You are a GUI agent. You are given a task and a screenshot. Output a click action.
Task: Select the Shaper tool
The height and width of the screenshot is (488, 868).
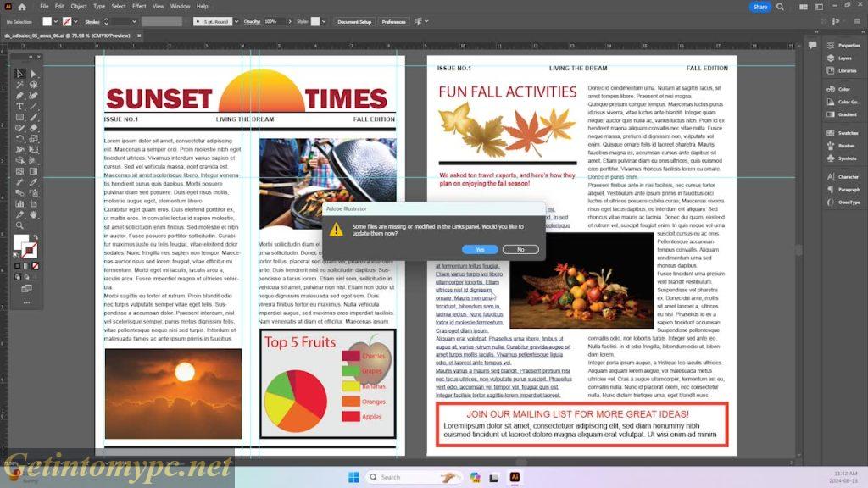tap(19, 128)
